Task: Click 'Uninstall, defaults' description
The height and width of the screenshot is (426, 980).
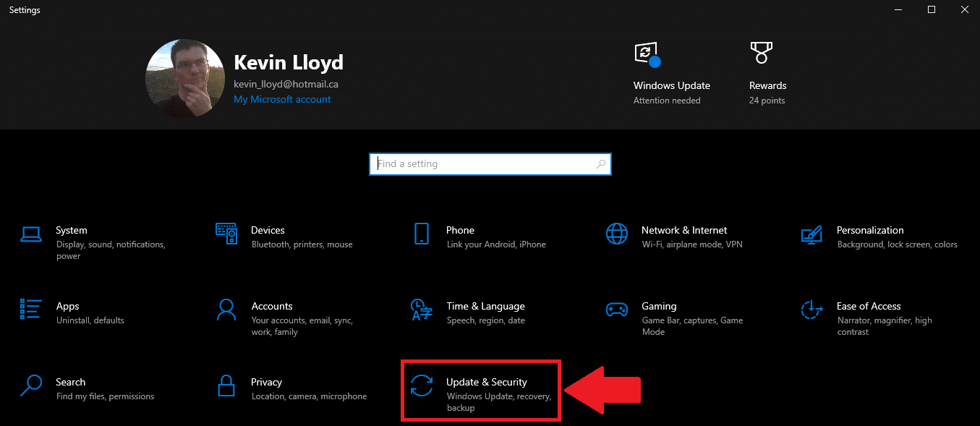Action: [x=90, y=320]
